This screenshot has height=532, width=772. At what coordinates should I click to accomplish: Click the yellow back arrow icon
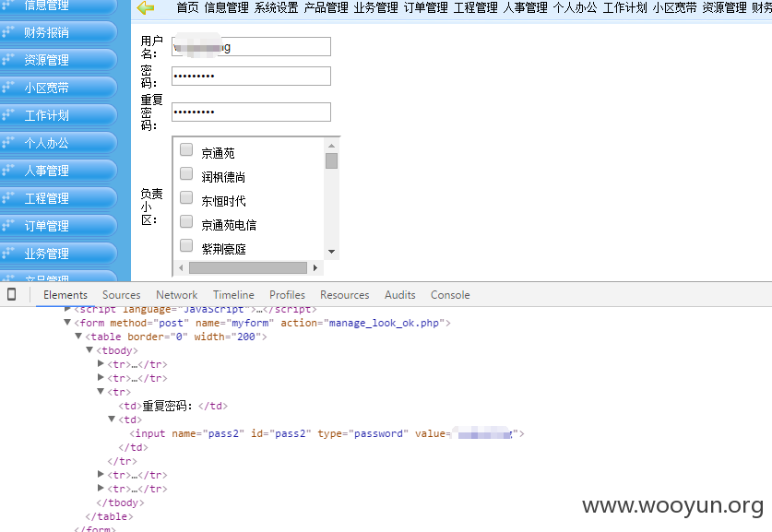145,8
